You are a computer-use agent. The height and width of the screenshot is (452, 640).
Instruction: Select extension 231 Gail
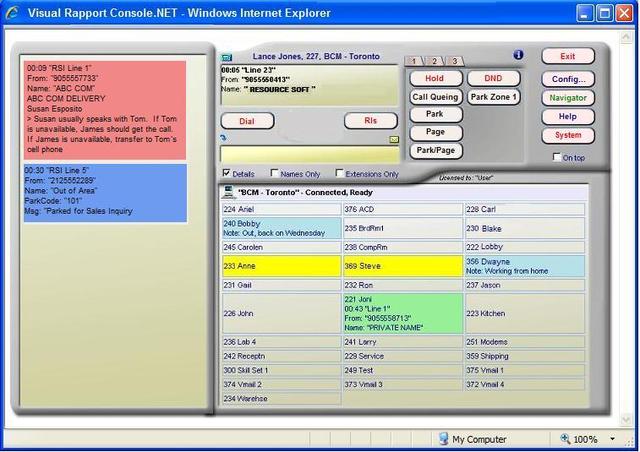[282, 285]
